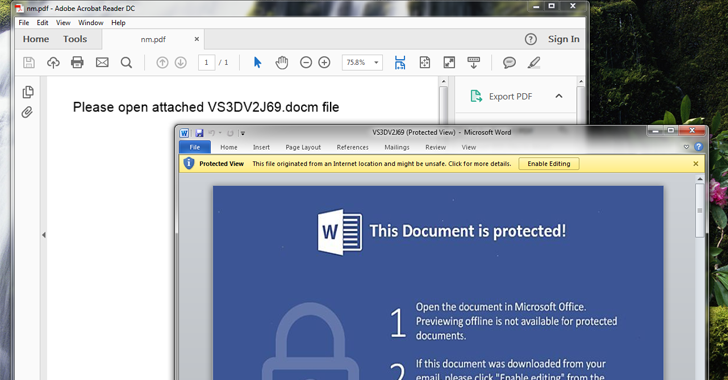Click "Please open attached VS3DV2J69.docm file" text
The width and height of the screenshot is (728, 380).
[x=206, y=107]
